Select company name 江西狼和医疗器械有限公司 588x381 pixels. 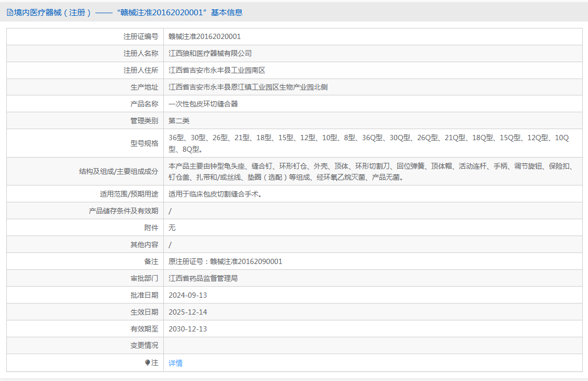210,53
